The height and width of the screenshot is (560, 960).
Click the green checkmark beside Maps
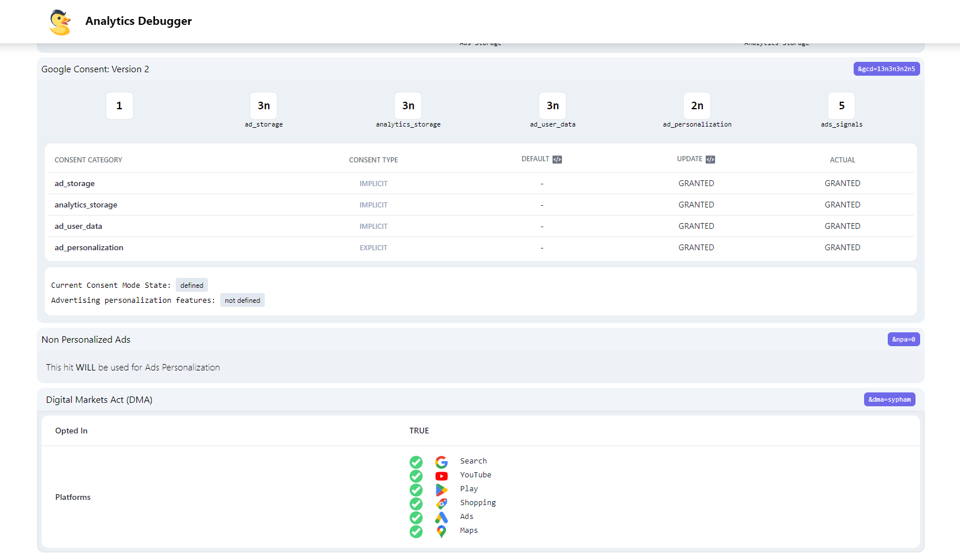pos(416,531)
